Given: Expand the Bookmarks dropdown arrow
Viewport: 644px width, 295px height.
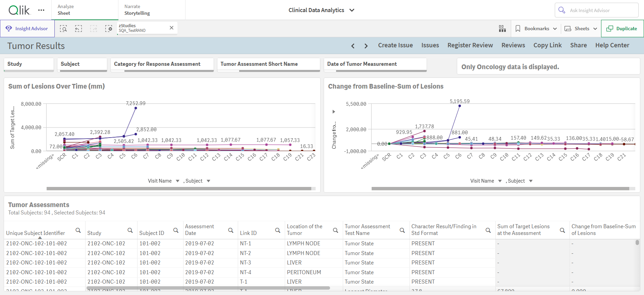Looking at the screenshot, I should pos(555,29).
